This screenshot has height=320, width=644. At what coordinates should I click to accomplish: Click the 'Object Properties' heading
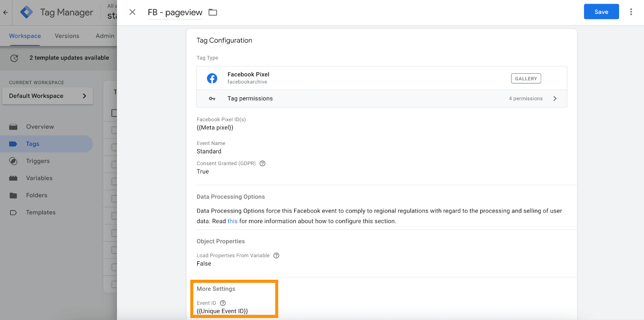pos(221,242)
